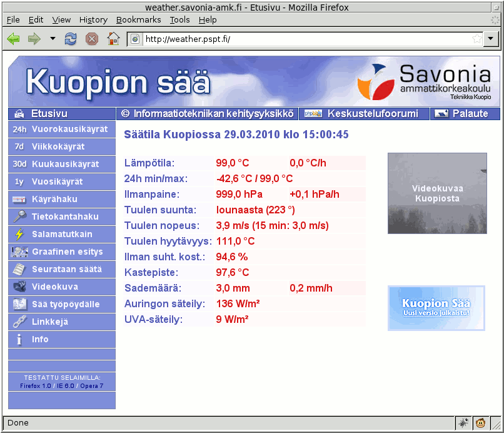This screenshot has width=504, height=433.
Task: Open the Bookmarks menu
Action: click(138, 20)
